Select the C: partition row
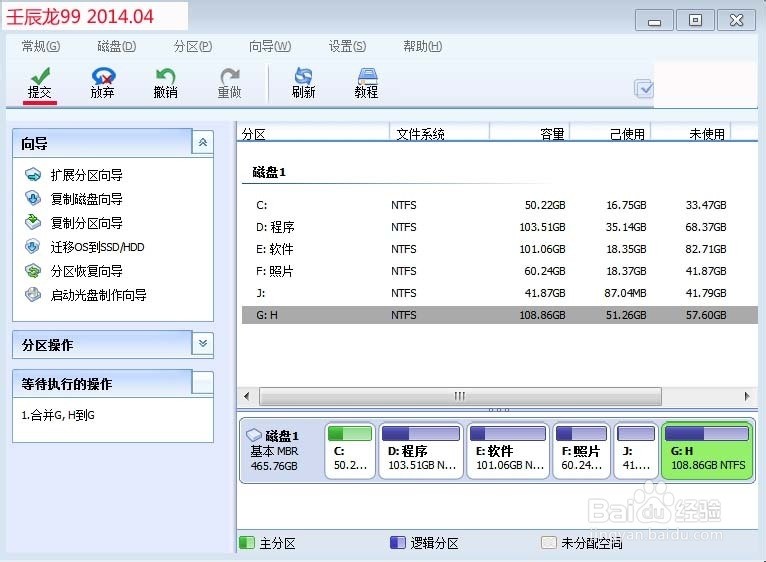 (x=500, y=205)
